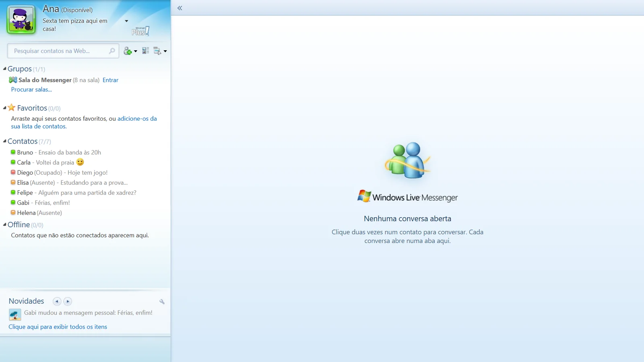Open the personal message dropdown arrow
Screen dimensions: 644x362
pyautogui.click(x=126, y=21)
